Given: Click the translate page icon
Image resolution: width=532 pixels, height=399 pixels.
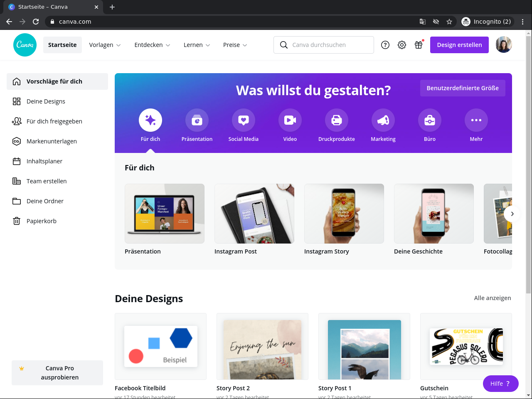Looking at the screenshot, I should point(423,22).
